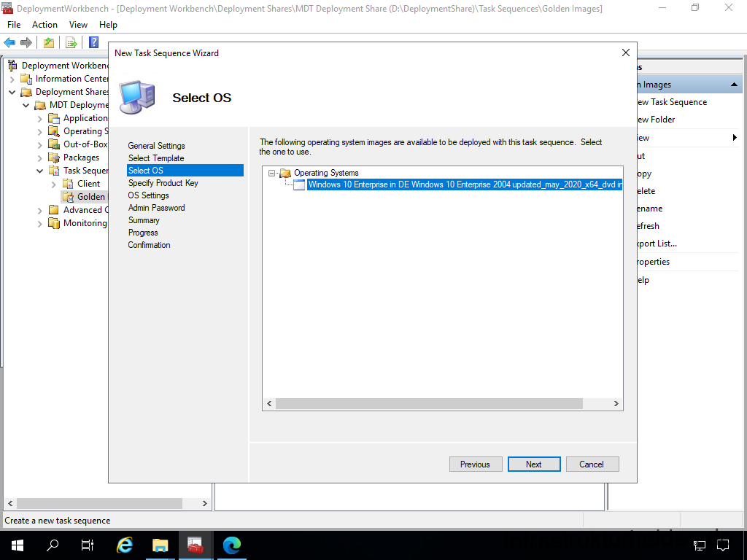Click the Admin Password wizard step
747x560 pixels.
click(x=156, y=208)
